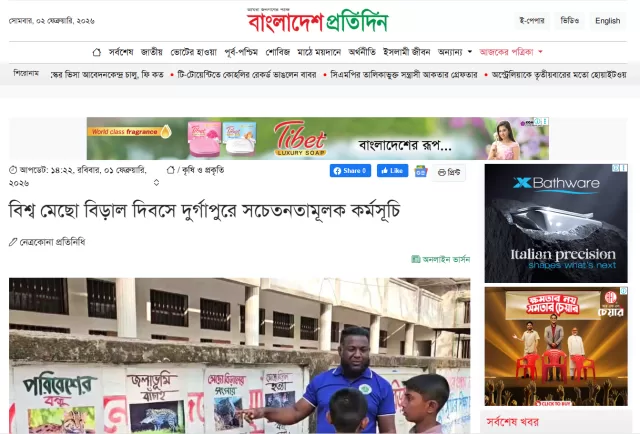
Task: Open the কৃষি ও প্রকৃতি category link
Action: pyautogui.click(x=203, y=170)
